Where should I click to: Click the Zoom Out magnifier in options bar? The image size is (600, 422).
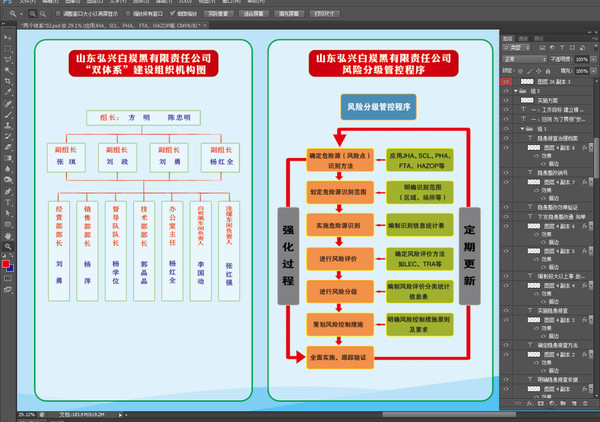tap(43, 14)
